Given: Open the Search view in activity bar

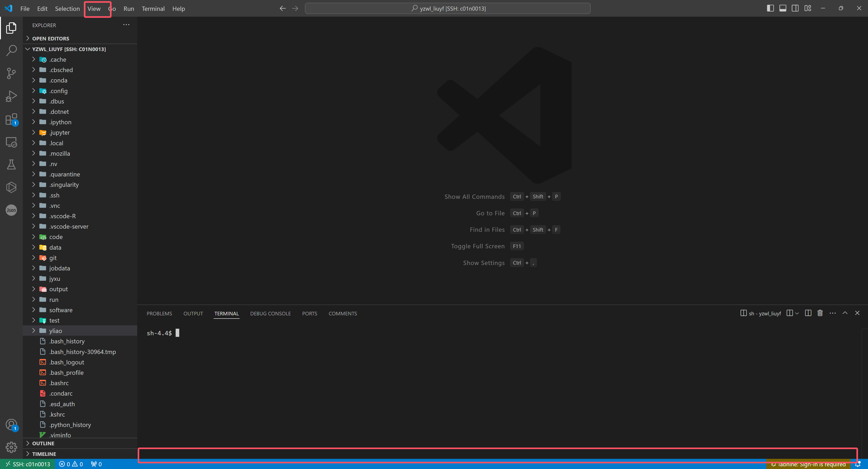Looking at the screenshot, I should coord(12,51).
